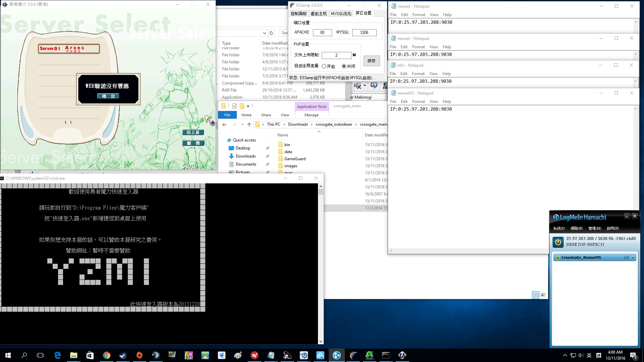
Task: Open the Action Center notifications icon
Action: [633, 355]
